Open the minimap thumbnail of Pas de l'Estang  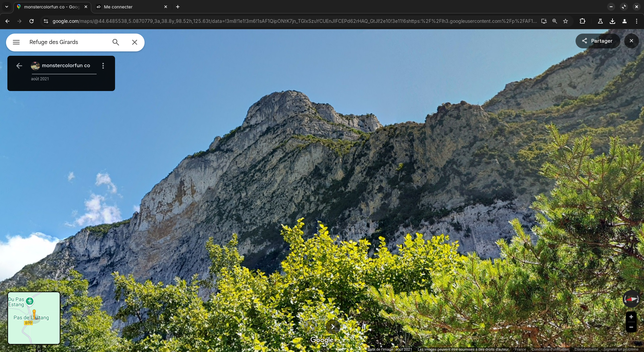[x=34, y=318]
